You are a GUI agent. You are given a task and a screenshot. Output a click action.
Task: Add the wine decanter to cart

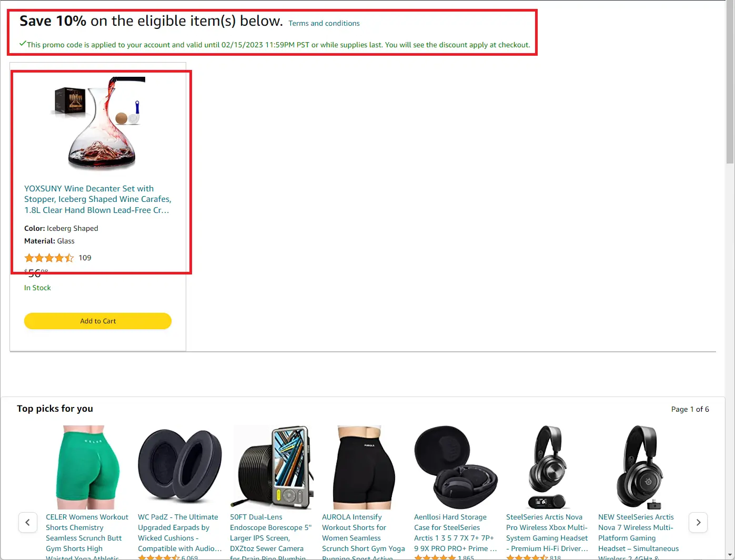pyautogui.click(x=98, y=321)
